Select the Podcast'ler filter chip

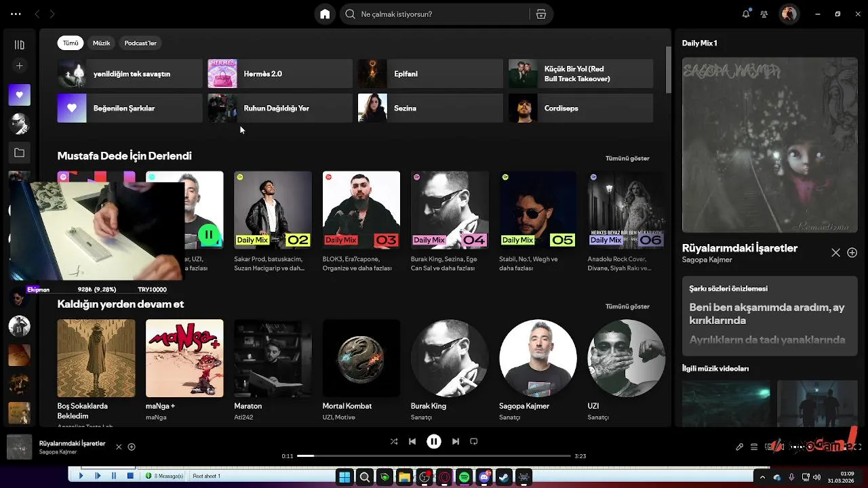pyautogui.click(x=140, y=43)
